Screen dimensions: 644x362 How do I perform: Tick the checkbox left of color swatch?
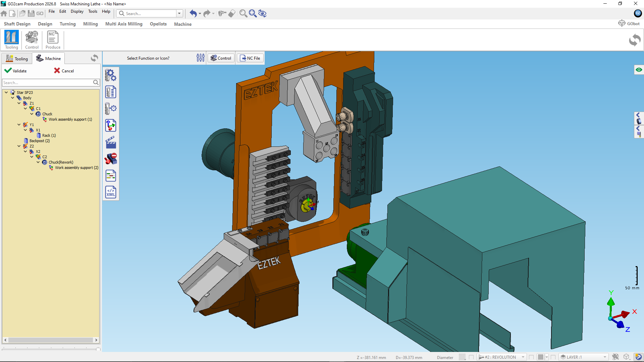531,357
